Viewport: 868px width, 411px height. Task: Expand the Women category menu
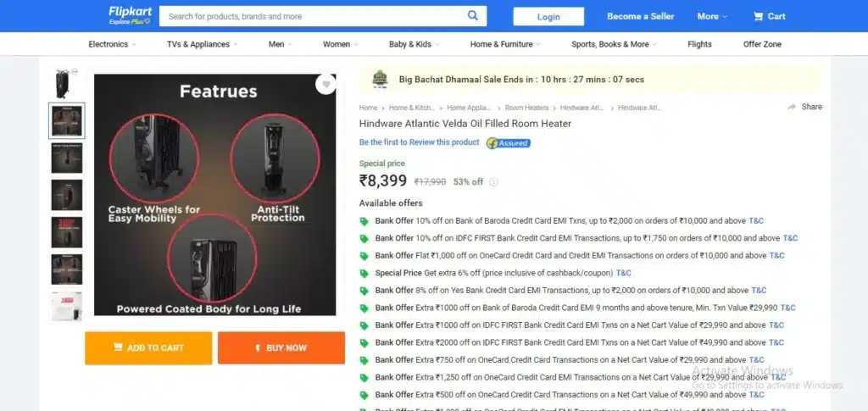tap(341, 44)
